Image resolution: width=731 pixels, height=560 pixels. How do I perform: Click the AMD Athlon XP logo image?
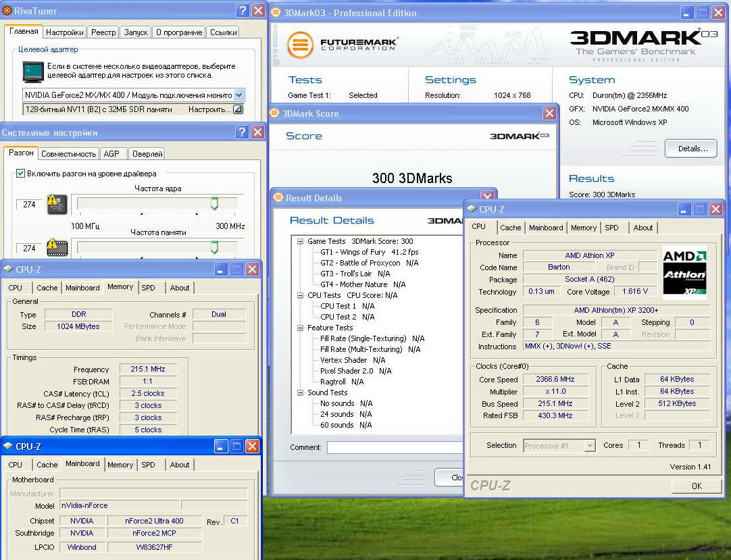click(685, 273)
